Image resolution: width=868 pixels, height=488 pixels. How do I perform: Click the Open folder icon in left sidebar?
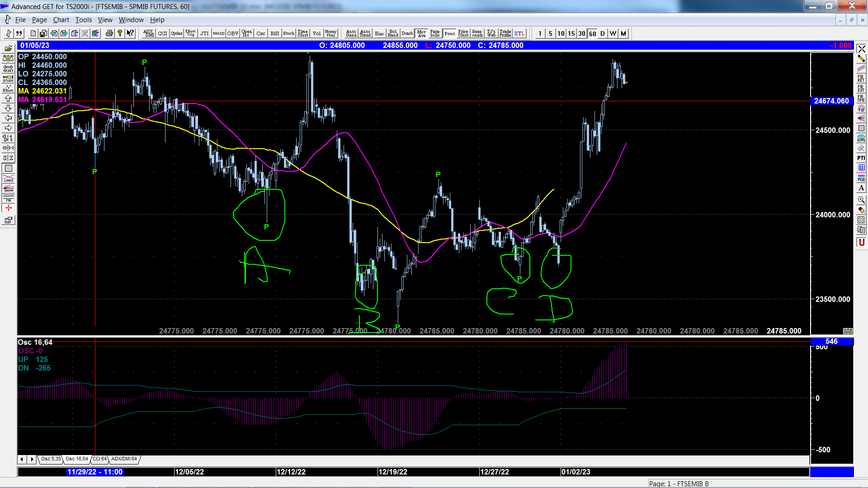[8, 48]
